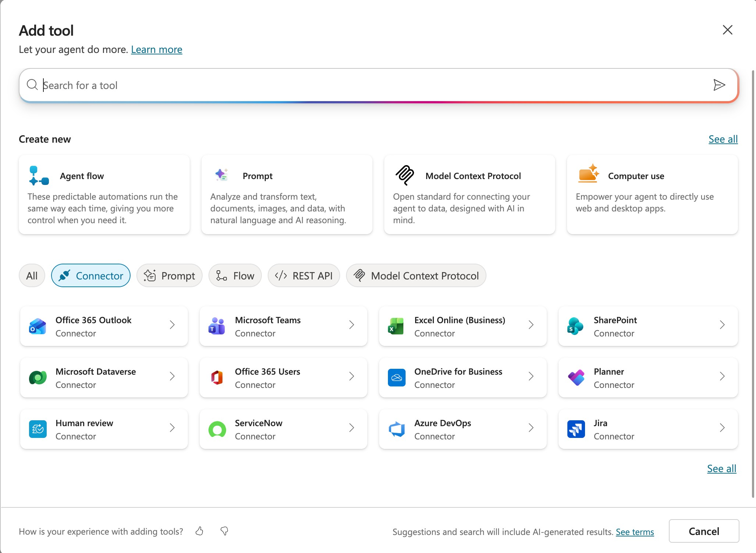Click the Model Context Protocol card icon

(x=404, y=175)
